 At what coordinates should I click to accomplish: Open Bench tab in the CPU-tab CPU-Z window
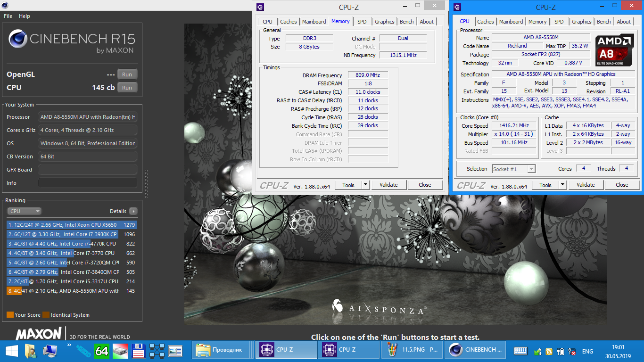tap(603, 22)
